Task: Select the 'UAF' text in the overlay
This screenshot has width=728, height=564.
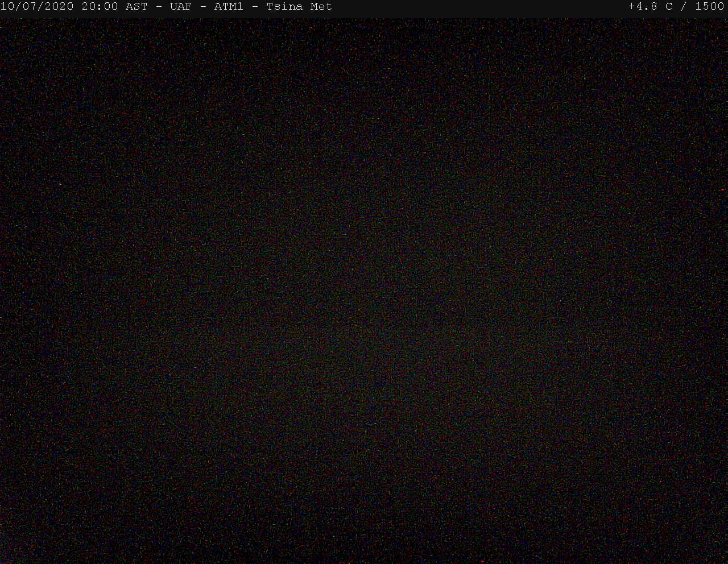Action: click(180, 6)
